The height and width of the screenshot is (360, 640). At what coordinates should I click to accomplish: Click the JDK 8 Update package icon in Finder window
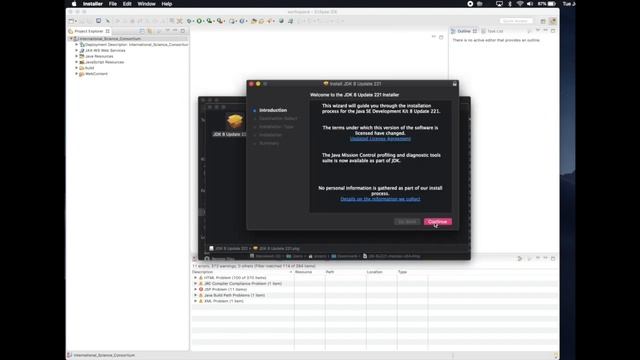coord(235,121)
